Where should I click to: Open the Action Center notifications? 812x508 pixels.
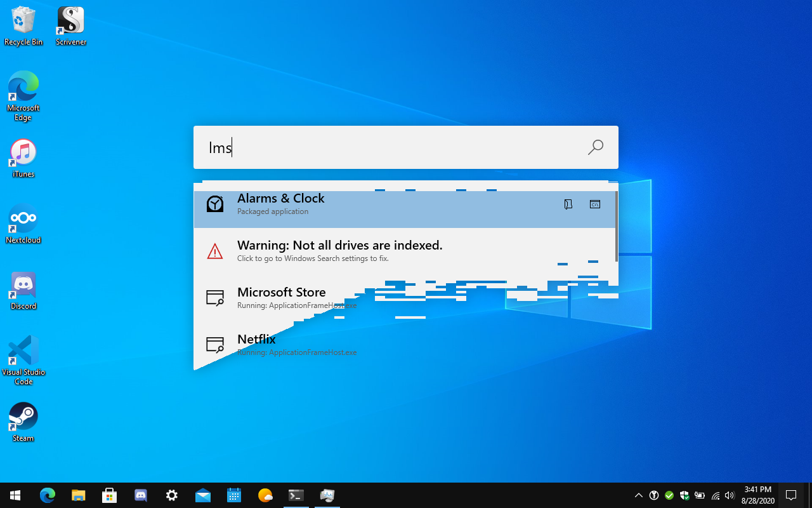click(x=791, y=495)
